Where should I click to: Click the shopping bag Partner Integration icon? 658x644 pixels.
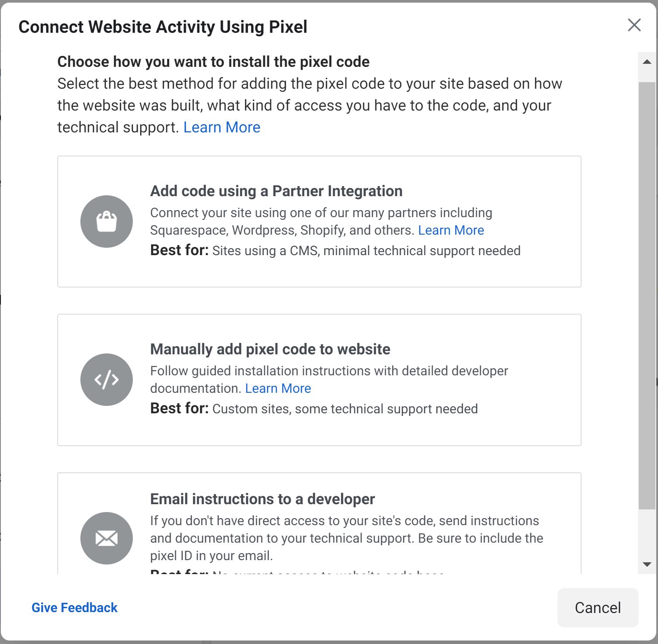click(107, 222)
